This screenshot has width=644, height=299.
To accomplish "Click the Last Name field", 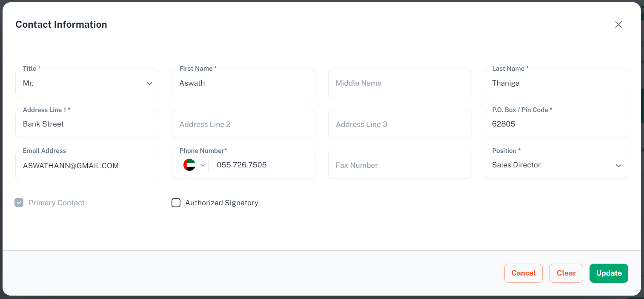I will (x=556, y=83).
